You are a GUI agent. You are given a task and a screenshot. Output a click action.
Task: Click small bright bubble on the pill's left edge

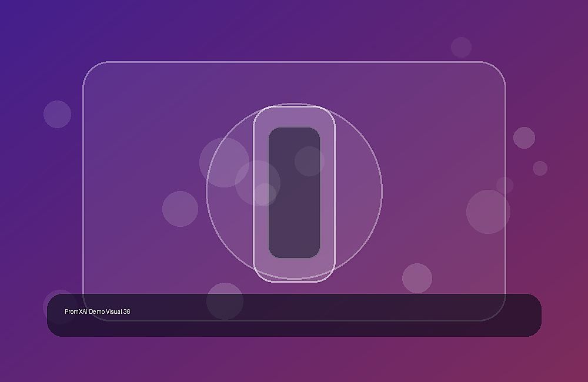coord(265,195)
